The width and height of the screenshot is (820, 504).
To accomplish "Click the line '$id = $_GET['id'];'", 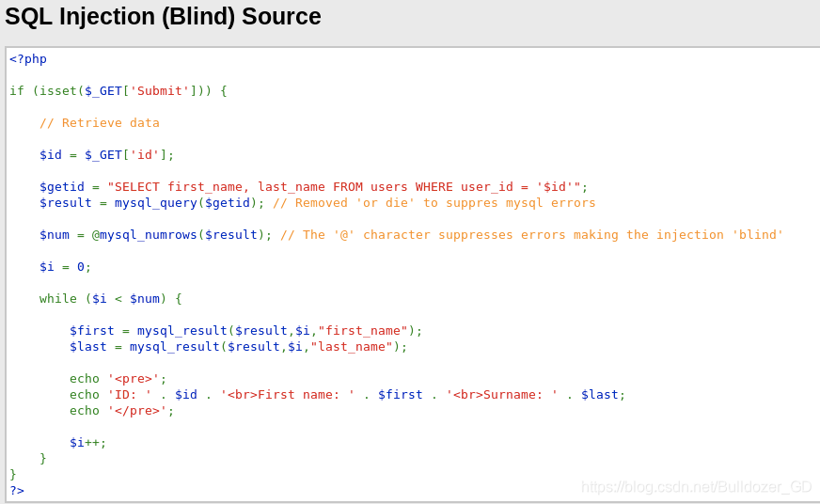I will (x=106, y=155).
